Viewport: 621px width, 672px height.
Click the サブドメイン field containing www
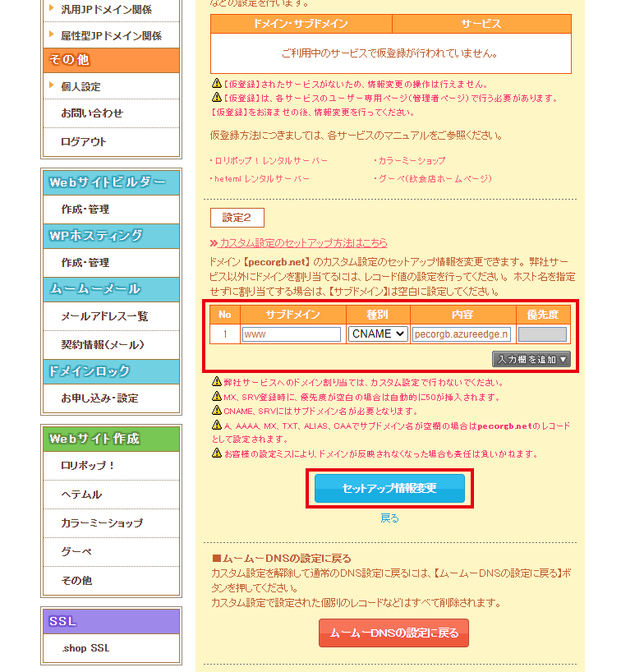pos(291,334)
